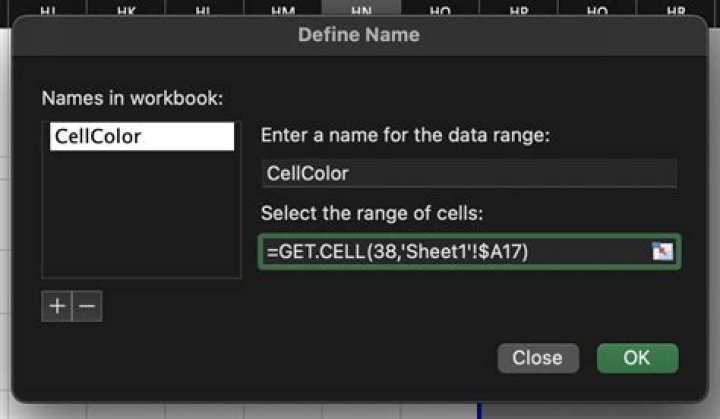Select the HO column header
The height and width of the screenshot is (419, 720).
440,10
